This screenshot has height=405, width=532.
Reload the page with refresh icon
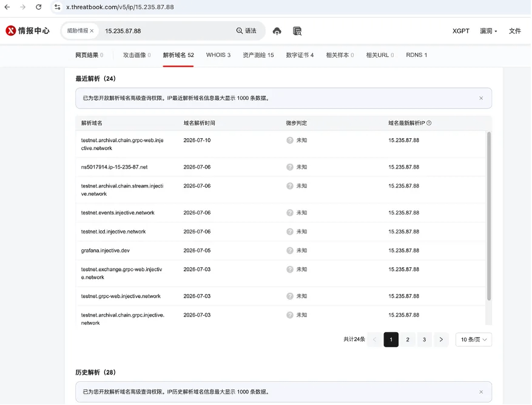tap(39, 7)
